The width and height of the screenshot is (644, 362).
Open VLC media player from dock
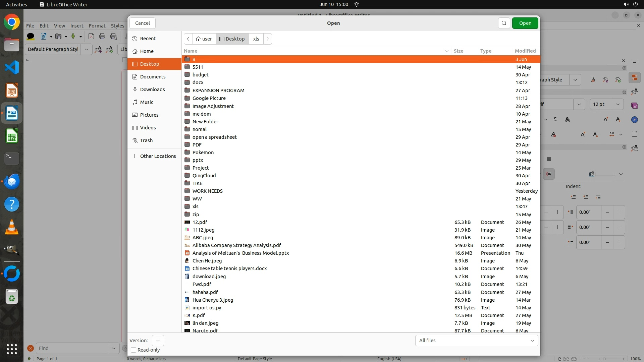[x=12, y=227]
